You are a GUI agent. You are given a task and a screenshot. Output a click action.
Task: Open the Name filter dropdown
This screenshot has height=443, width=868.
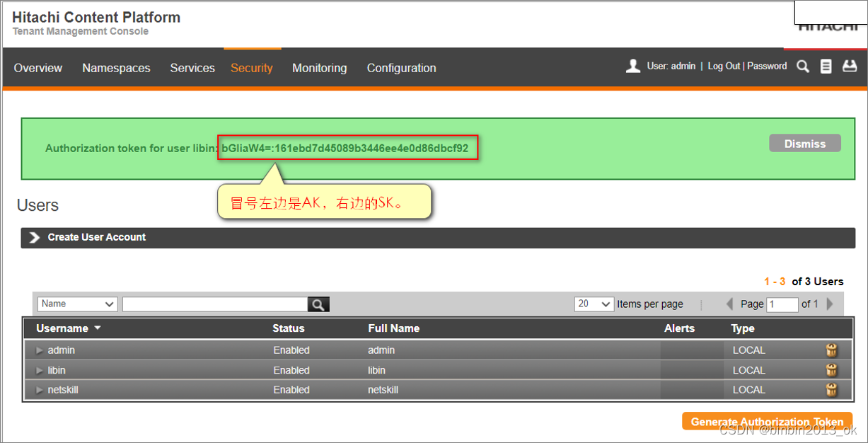coord(76,304)
